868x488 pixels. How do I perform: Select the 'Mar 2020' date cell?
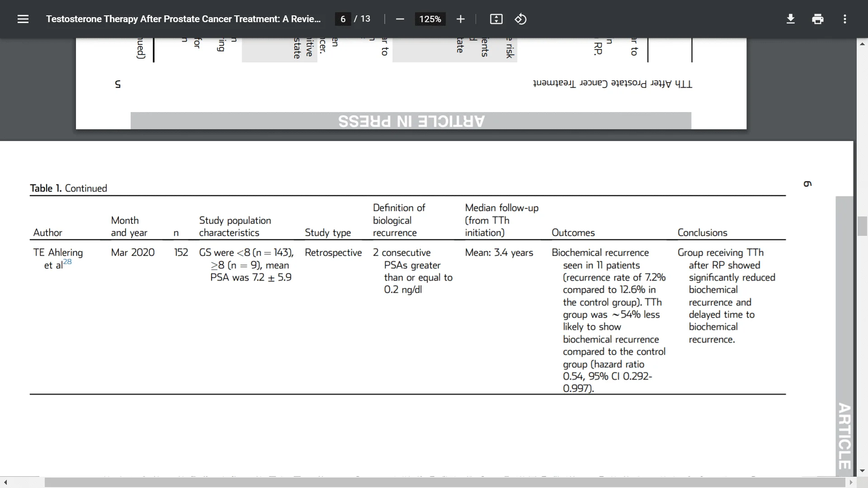(133, 252)
